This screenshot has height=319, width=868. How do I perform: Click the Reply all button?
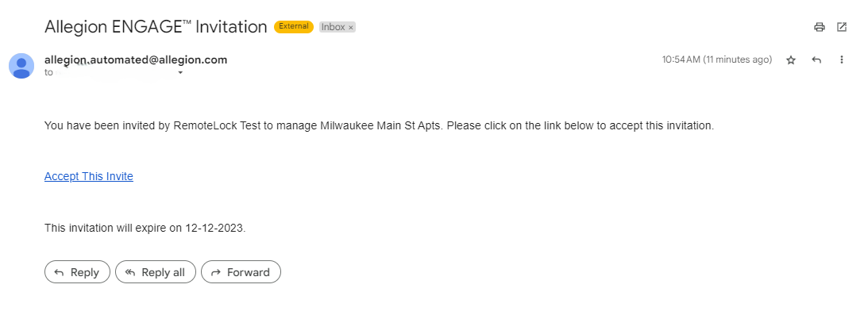tap(156, 272)
